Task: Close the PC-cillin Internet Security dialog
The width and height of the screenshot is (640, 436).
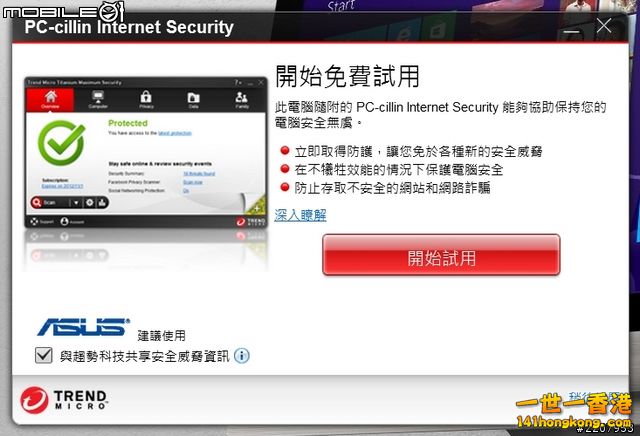Action: point(604,26)
